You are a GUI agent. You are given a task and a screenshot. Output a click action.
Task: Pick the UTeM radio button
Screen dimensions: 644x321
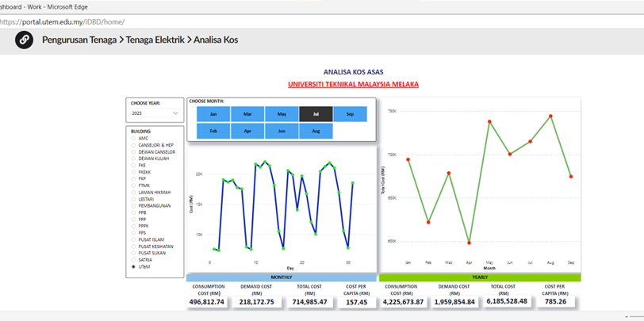point(133,267)
